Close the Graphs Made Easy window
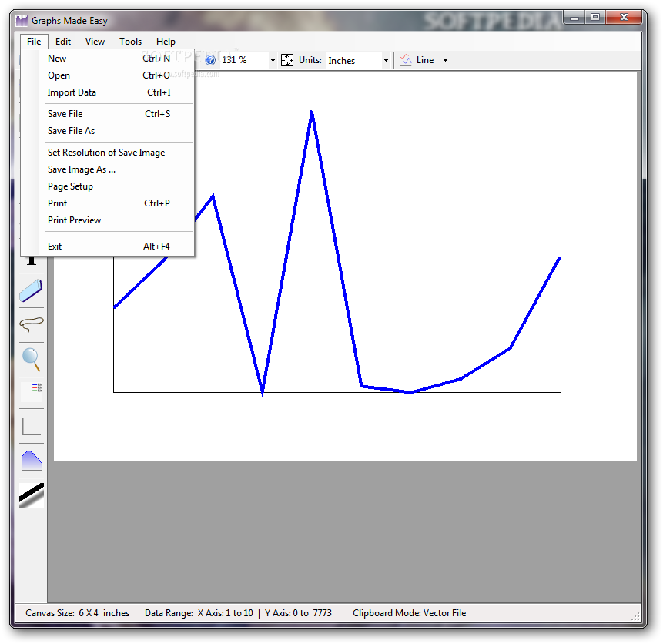The width and height of the screenshot is (663, 644). pos(624,18)
